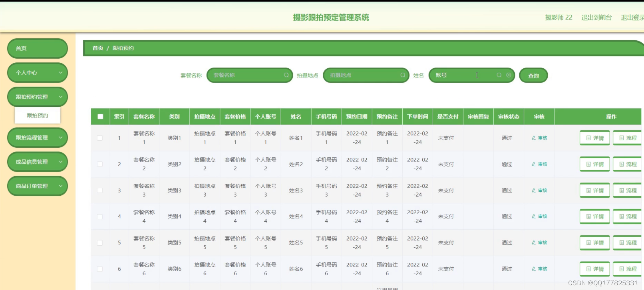Select 跟拍预约 submenu item

[x=38, y=115]
